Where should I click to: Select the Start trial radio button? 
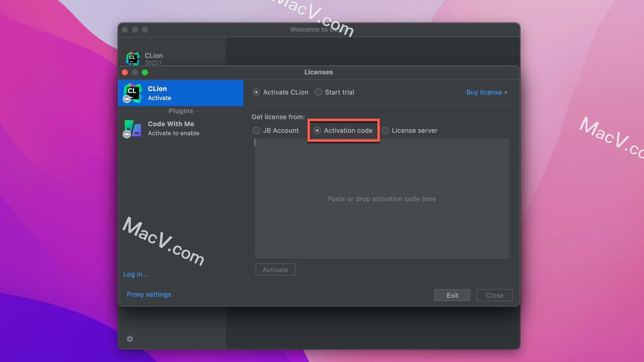click(x=318, y=92)
